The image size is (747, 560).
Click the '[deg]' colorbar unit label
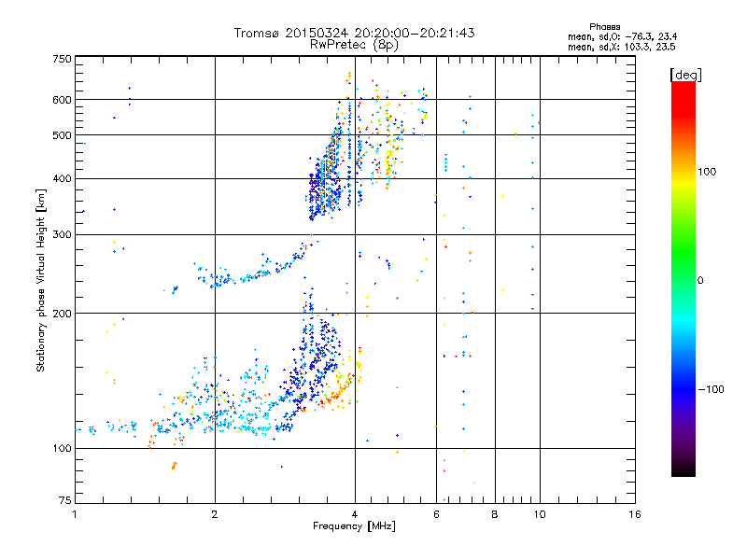pos(685,75)
